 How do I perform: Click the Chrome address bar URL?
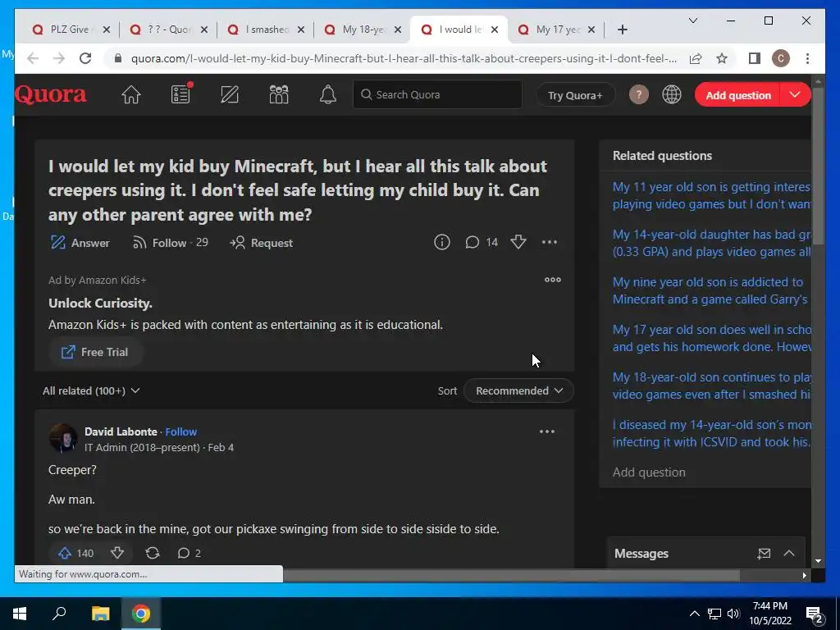(x=404, y=58)
